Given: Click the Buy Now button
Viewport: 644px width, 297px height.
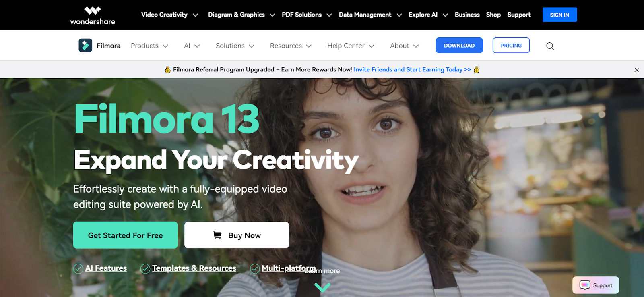Looking at the screenshot, I should (x=237, y=235).
